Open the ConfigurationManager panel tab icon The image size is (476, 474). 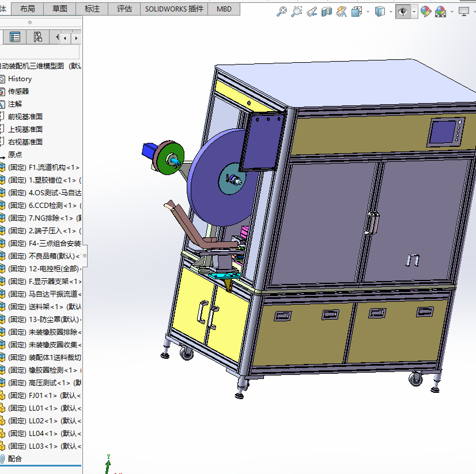click(37, 37)
